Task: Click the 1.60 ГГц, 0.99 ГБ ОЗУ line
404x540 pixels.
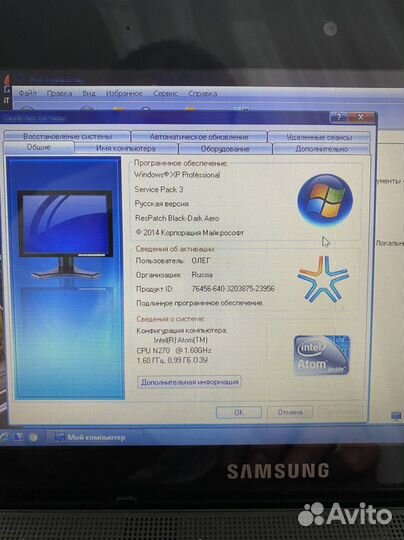Action: point(172,360)
